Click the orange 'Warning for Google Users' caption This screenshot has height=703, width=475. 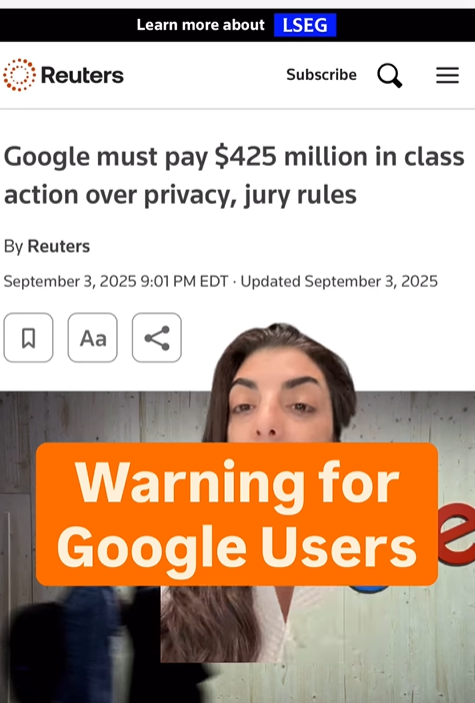coord(237,514)
